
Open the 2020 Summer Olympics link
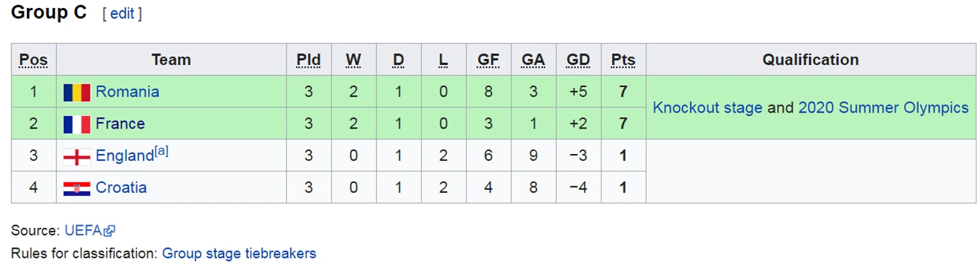(883, 108)
